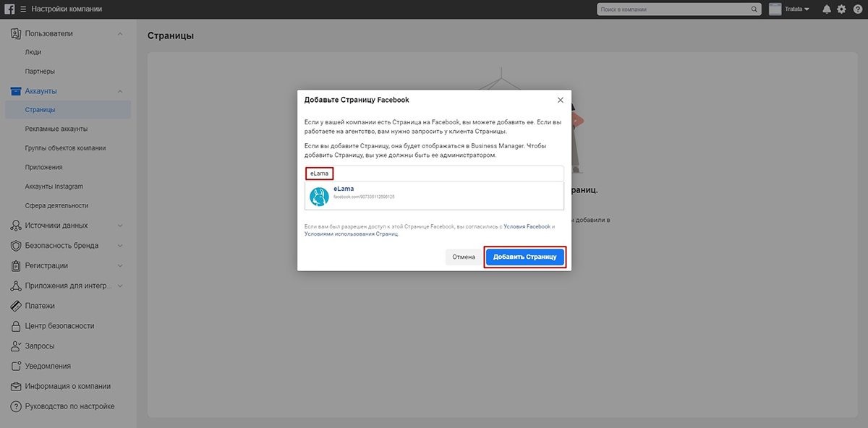
Task: Open notifications bell icon
Action: (x=827, y=9)
